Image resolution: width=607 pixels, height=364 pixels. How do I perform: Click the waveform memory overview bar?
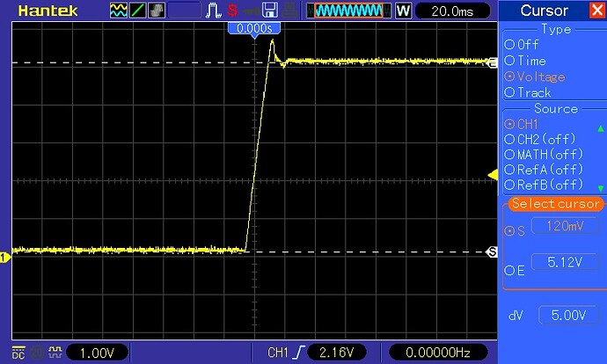tap(349, 11)
